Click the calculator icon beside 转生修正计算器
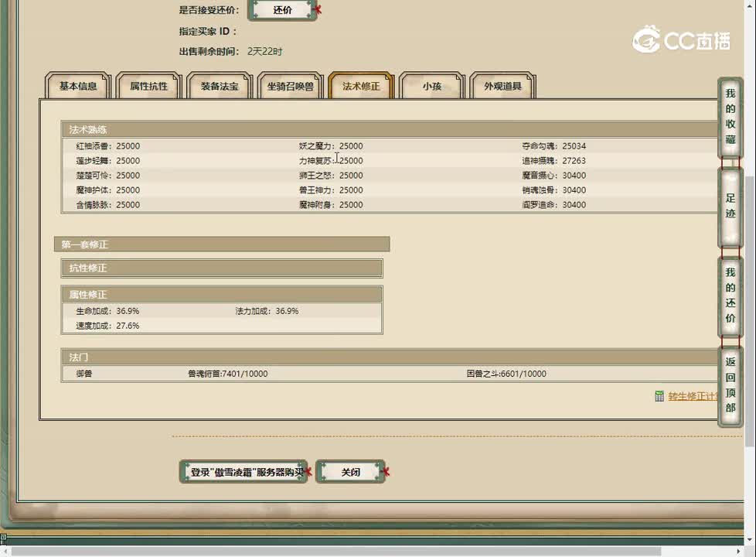This screenshot has height=557, width=756. click(x=659, y=396)
